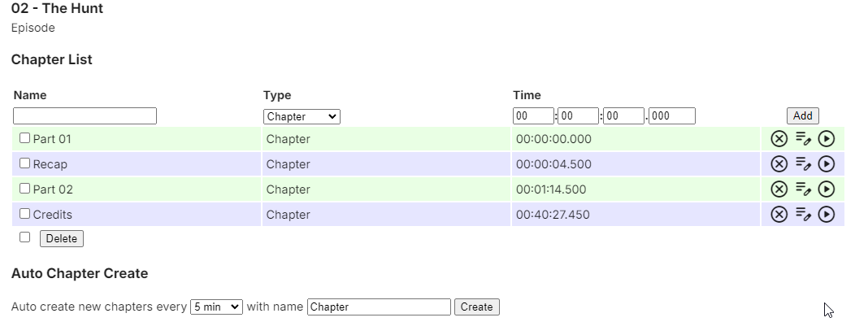Edit the Part 02 chapter entry
The height and width of the screenshot is (335, 868).
803,189
